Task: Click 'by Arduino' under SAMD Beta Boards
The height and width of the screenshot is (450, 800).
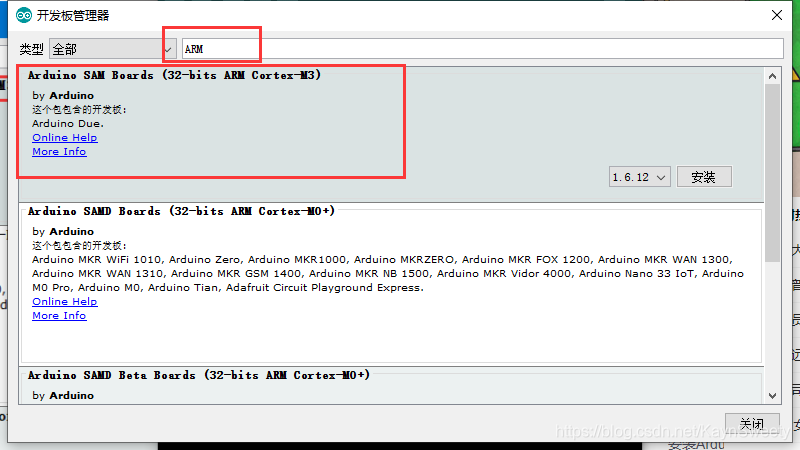Action: click(63, 395)
